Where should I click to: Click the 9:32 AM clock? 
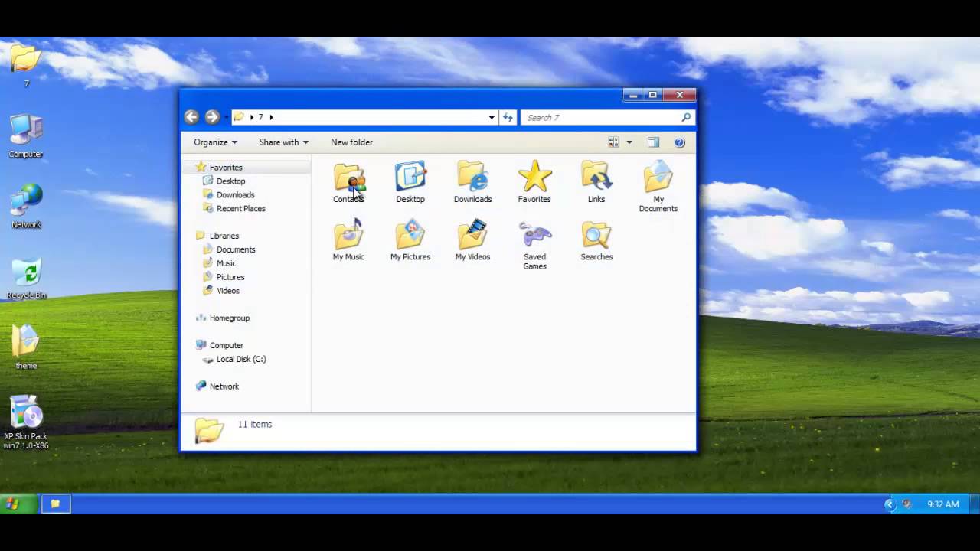[942, 504]
